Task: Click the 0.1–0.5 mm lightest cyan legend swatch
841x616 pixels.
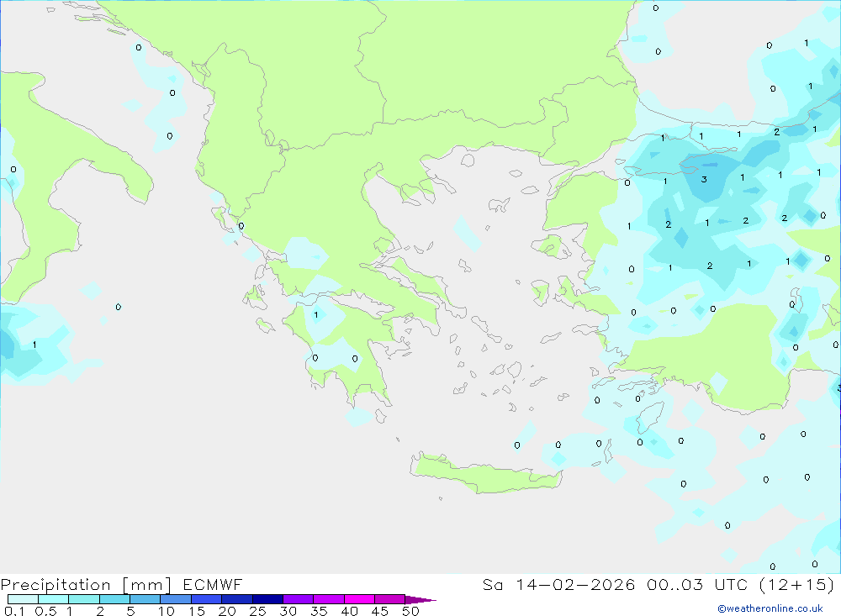Action: [23, 599]
